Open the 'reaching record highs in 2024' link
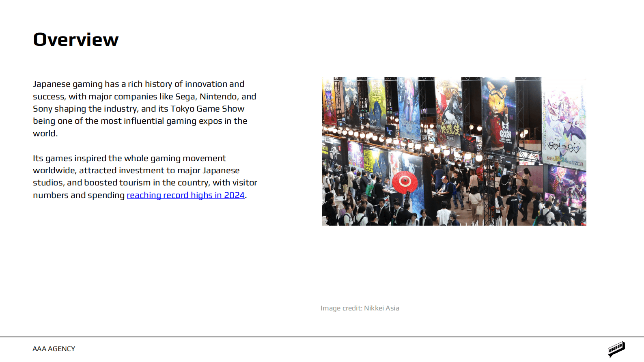 (185, 195)
